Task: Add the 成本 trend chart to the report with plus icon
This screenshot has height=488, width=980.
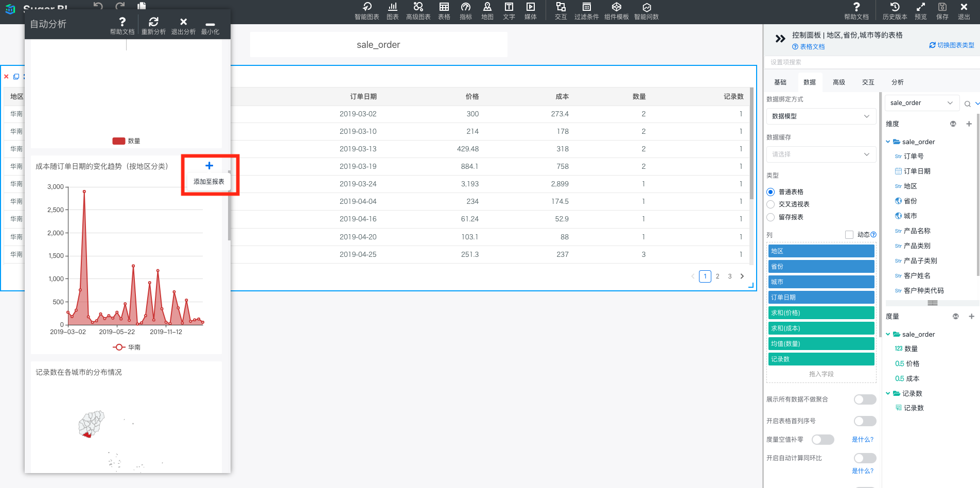Action: (x=209, y=166)
